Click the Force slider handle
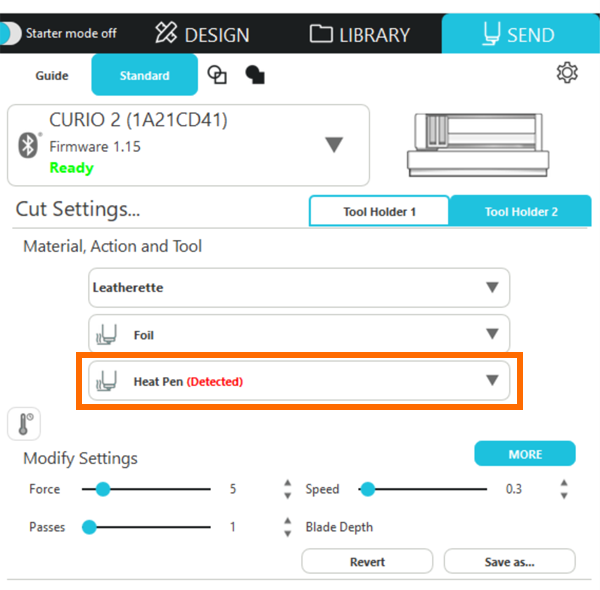Image resolution: width=600 pixels, height=590 pixels. click(x=102, y=489)
